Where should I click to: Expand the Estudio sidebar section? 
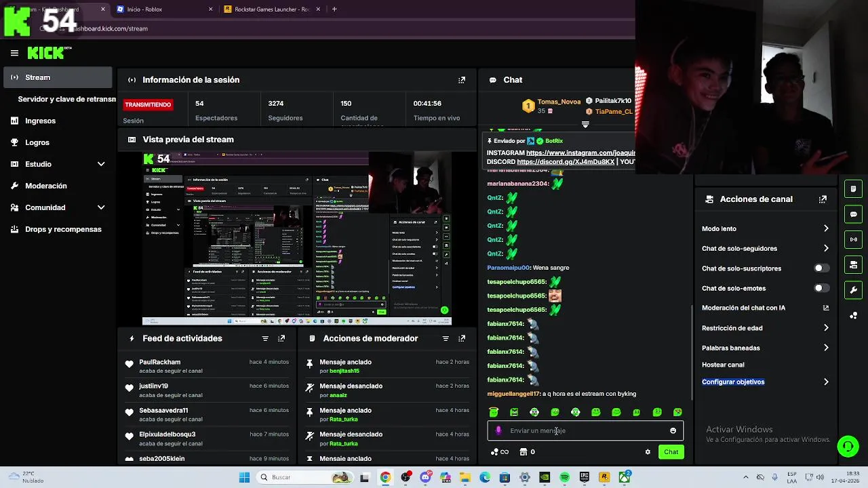coord(101,164)
